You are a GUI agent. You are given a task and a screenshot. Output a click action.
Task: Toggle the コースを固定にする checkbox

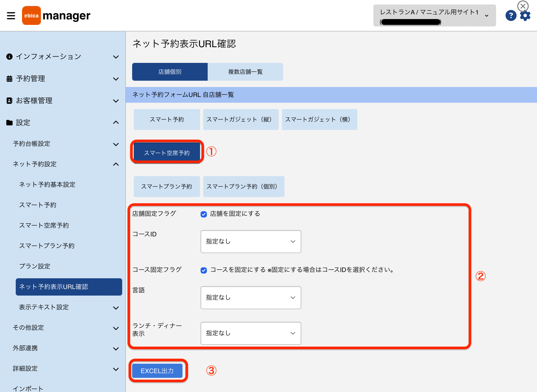click(x=204, y=270)
